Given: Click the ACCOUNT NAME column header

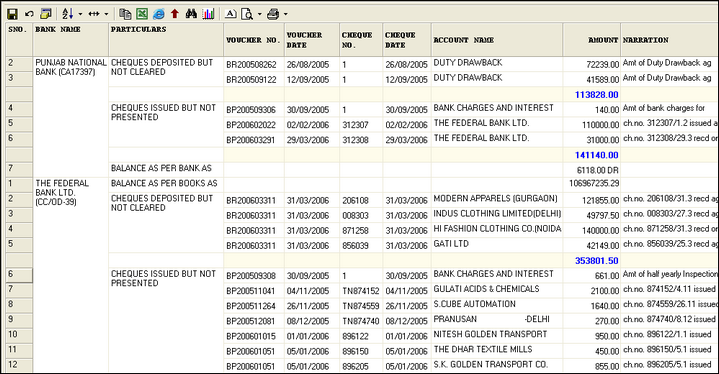Looking at the screenshot, I should [x=497, y=39].
